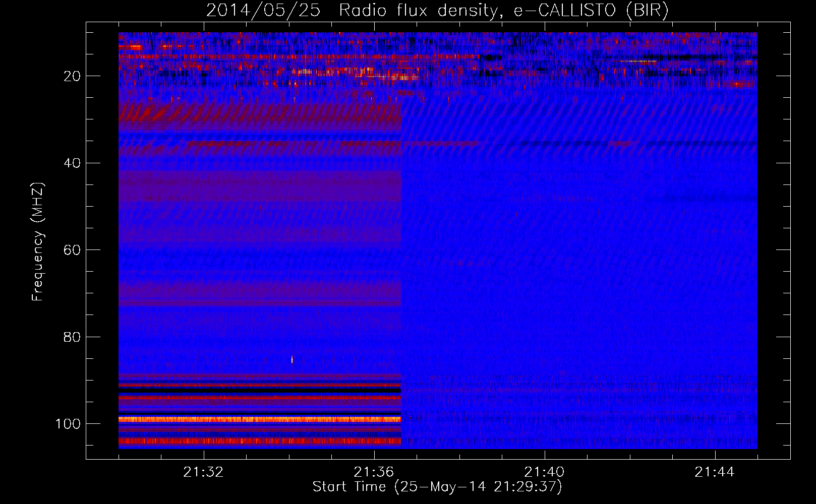Image resolution: width=816 pixels, height=504 pixels.
Task: Click the 21:40 time tick label
Action: [x=545, y=472]
